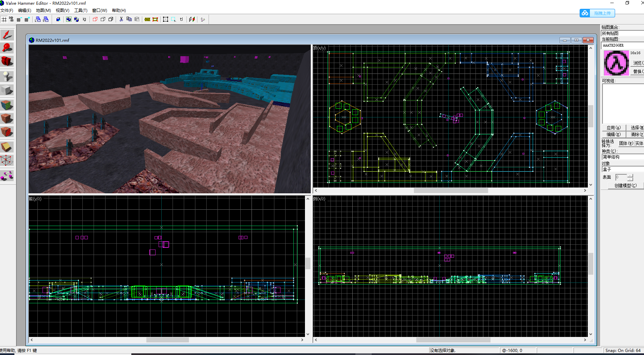Open the 盒子 object type dropdown
Image resolution: width=644 pixels, height=355 pixels.
[622, 169]
